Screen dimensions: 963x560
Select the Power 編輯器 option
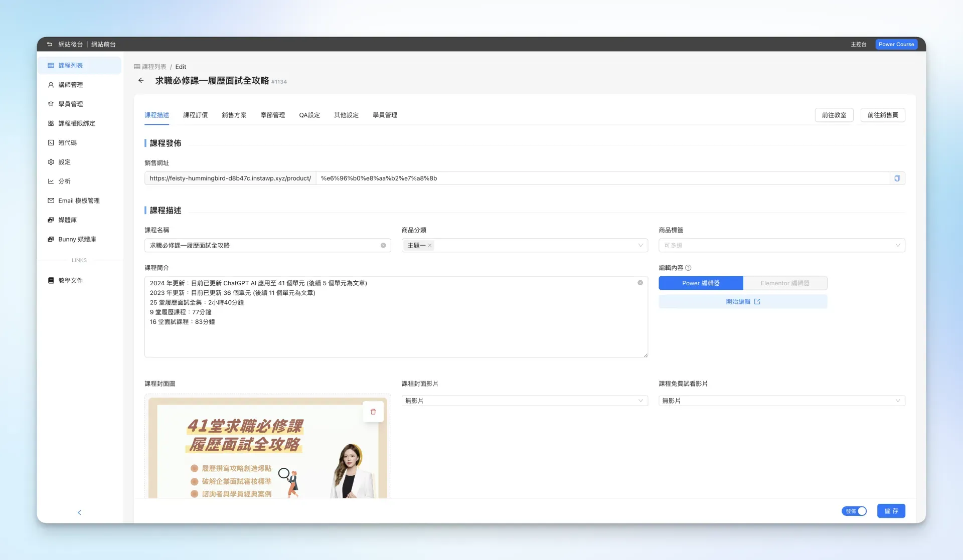tap(701, 283)
